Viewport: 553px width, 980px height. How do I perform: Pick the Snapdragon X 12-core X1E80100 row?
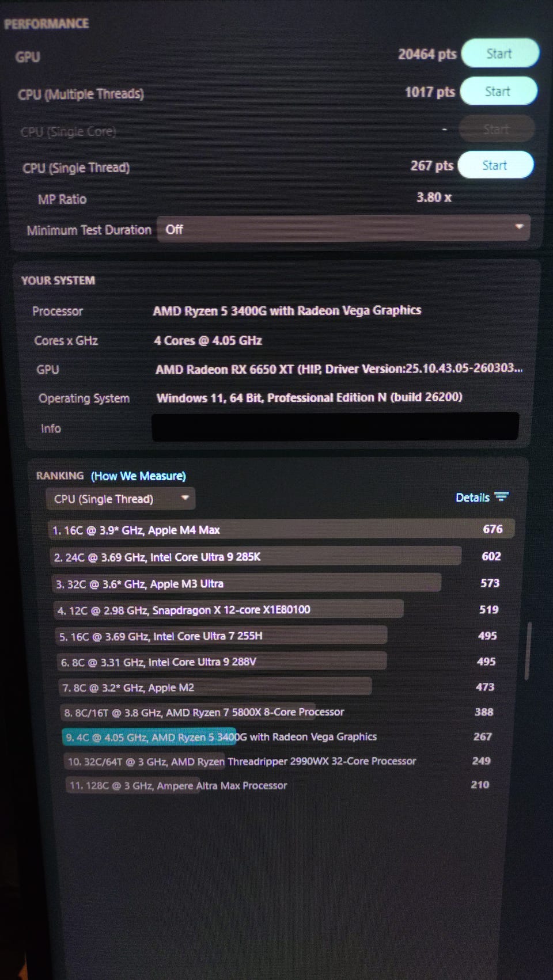229,610
